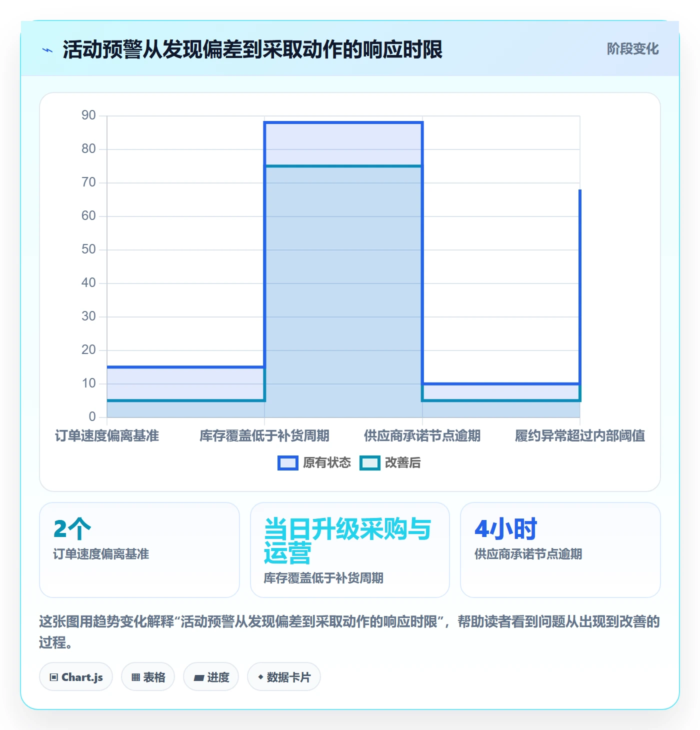Select the 数据卡片 tag chip
Screen dimensions: 700x730
284,677
